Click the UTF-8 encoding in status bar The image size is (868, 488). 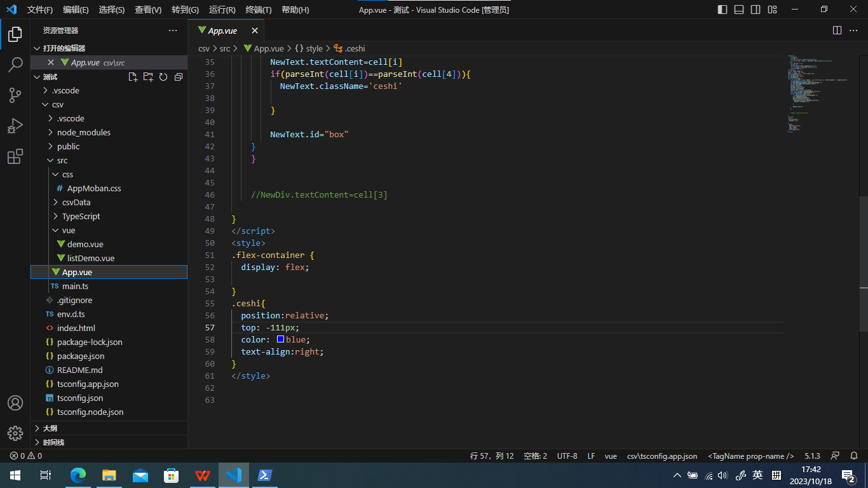click(x=567, y=456)
